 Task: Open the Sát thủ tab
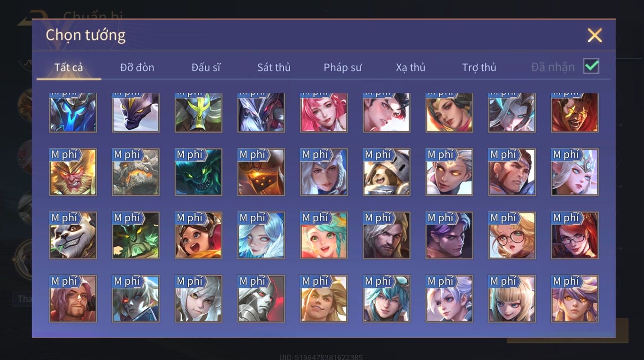point(274,67)
